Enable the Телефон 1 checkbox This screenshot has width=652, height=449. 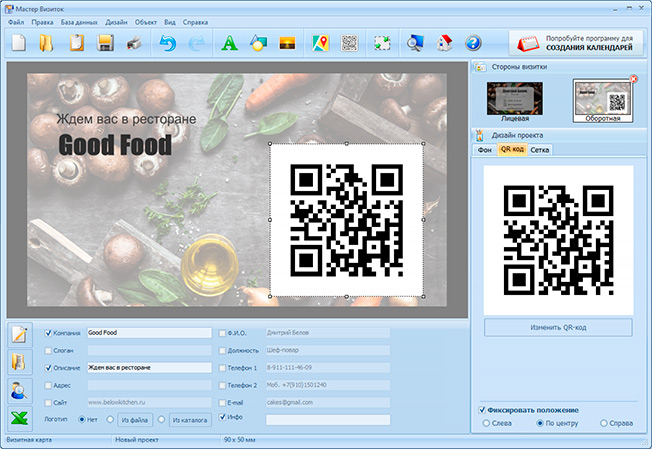tap(222, 368)
